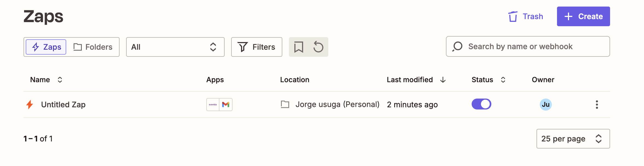
Task: Click the reset filters circular arrow icon
Action: pyautogui.click(x=318, y=47)
